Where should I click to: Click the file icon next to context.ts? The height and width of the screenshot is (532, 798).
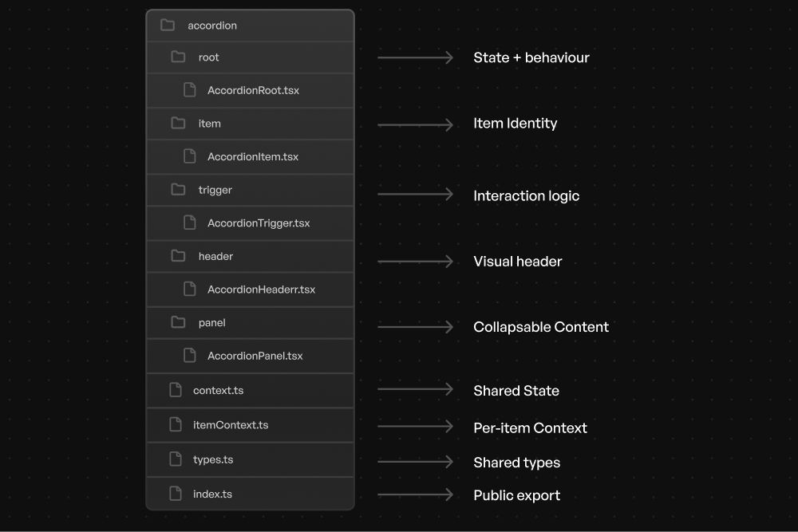[176, 390]
